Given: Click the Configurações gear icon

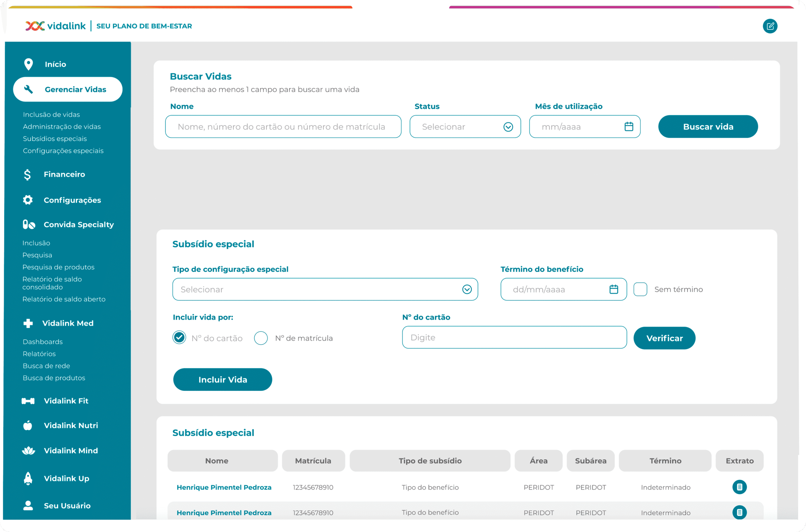Looking at the screenshot, I should (x=28, y=200).
